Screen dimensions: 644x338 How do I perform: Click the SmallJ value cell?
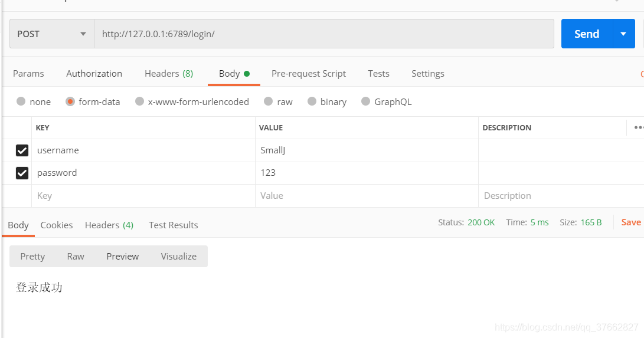367,150
